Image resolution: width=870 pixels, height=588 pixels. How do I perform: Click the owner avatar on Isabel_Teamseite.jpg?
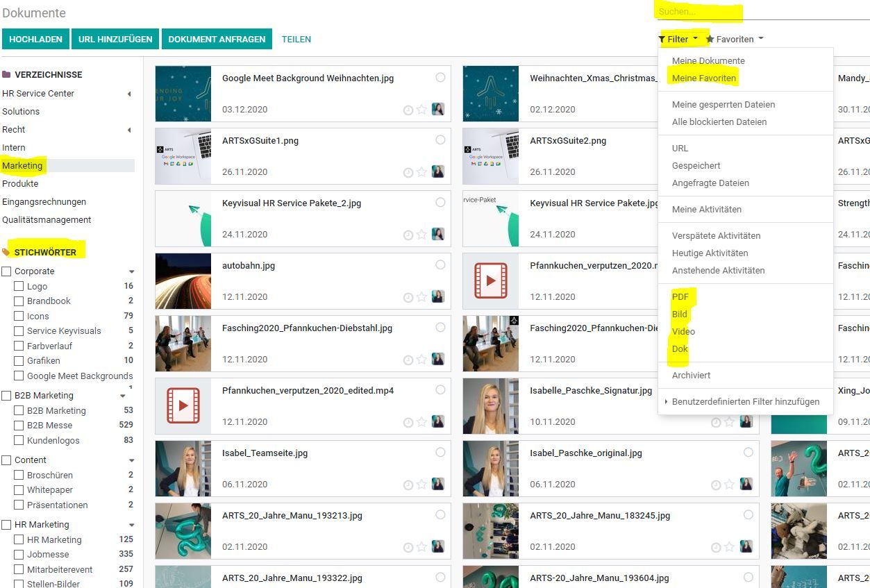(x=438, y=484)
